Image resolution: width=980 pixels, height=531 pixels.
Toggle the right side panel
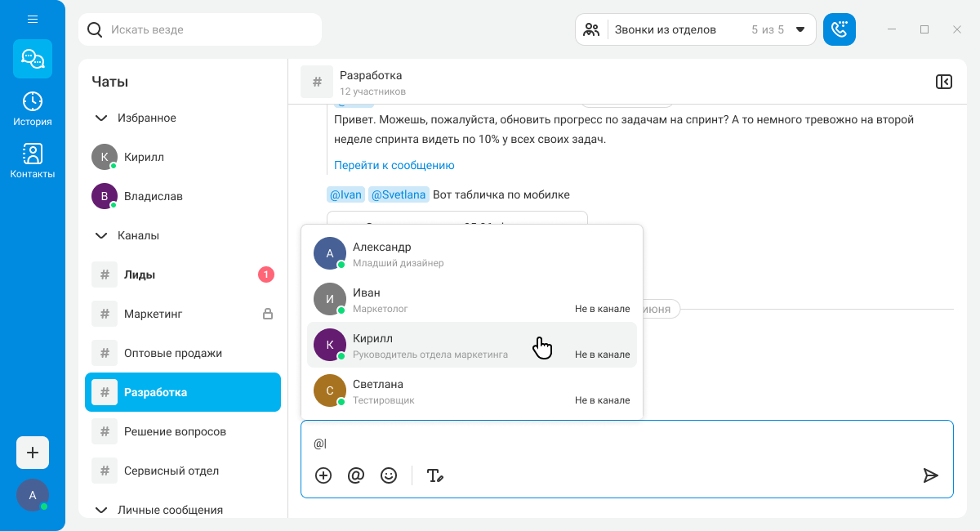pos(943,82)
